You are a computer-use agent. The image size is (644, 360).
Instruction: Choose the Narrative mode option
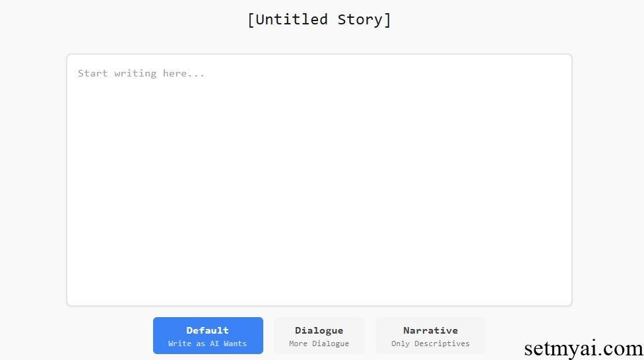point(430,336)
